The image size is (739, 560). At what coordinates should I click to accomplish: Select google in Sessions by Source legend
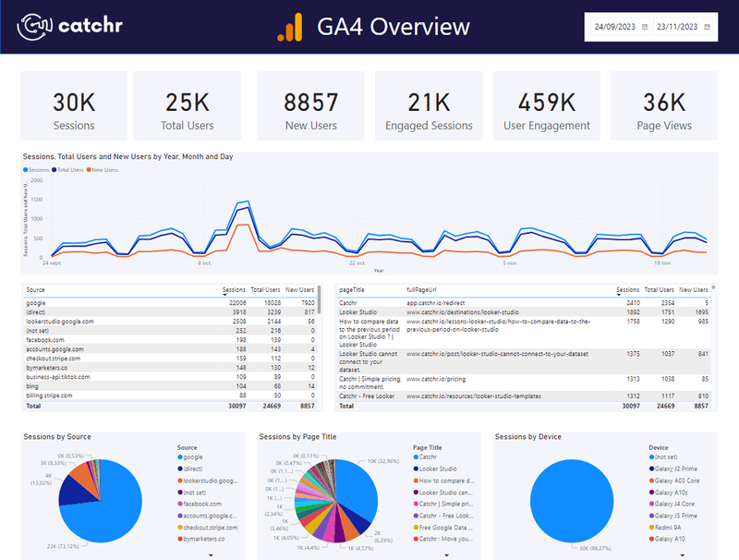click(x=192, y=457)
